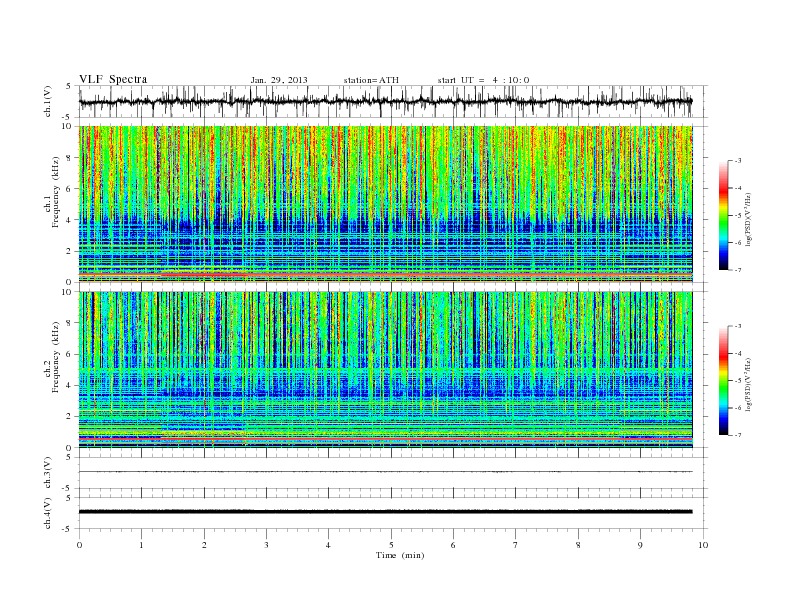Click time axis tick label "6"

coord(453,545)
